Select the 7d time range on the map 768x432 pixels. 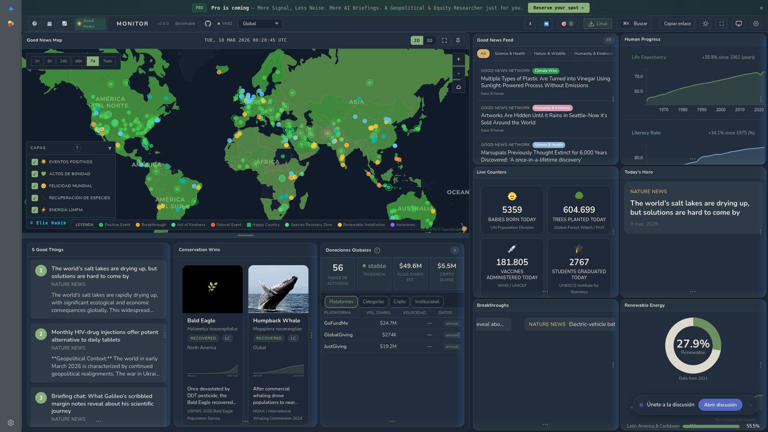(93, 61)
